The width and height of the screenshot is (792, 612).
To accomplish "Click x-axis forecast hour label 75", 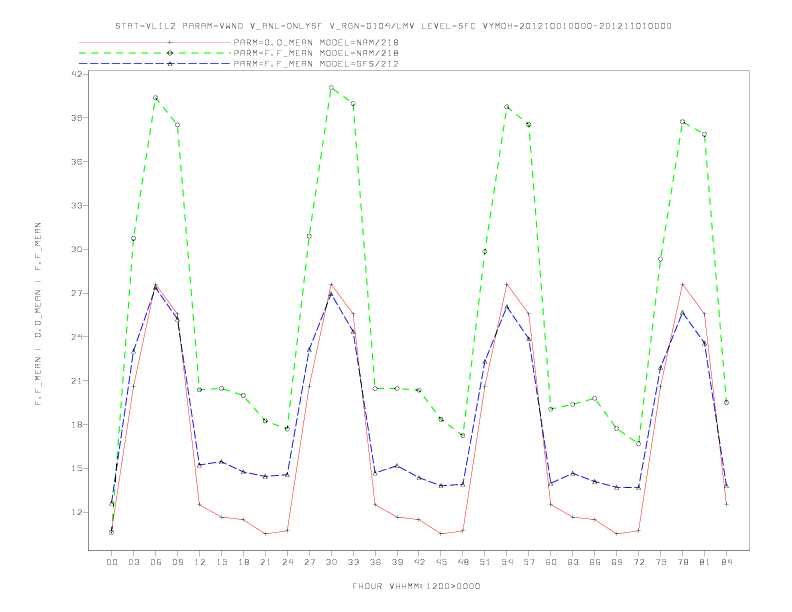I will pyautogui.click(x=661, y=562).
